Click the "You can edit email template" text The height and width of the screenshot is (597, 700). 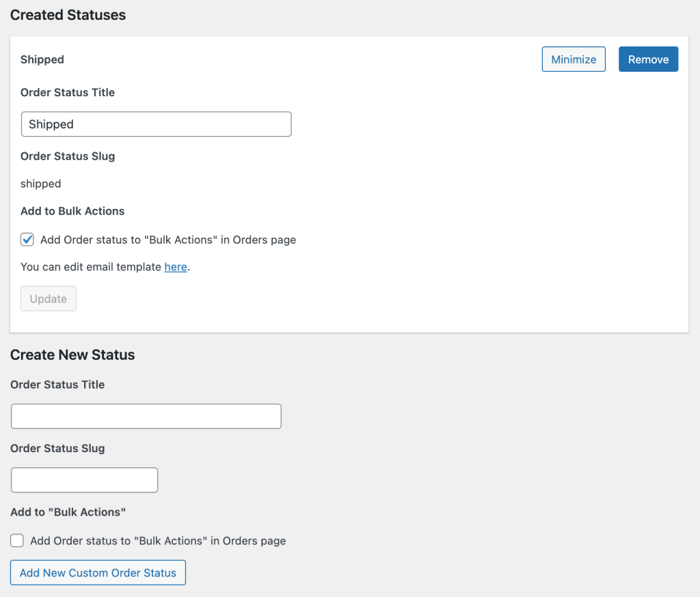[x=91, y=267]
